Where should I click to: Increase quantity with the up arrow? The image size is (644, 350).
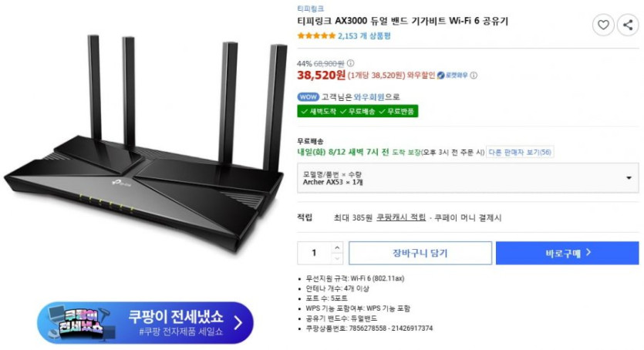tap(337, 247)
